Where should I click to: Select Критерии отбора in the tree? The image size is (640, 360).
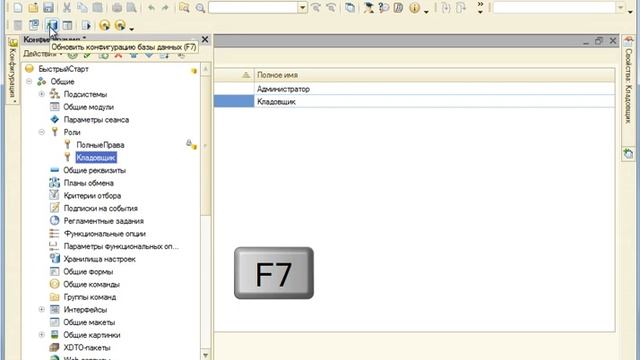pos(92,196)
